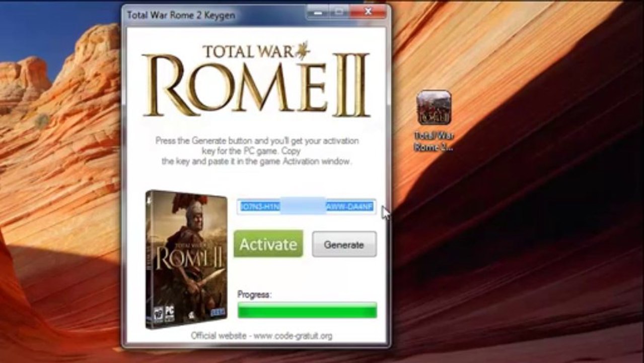Click the green Activate button
The height and width of the screenshot is (363, 644).
click(268, 244)
